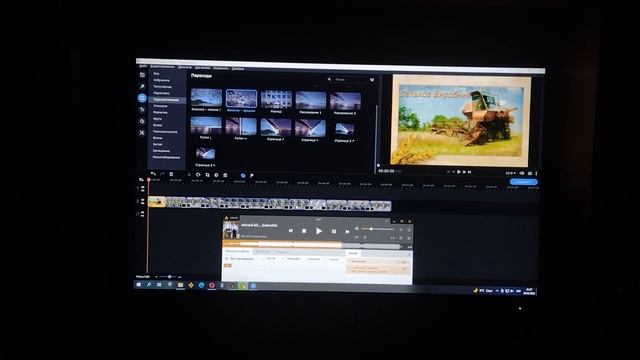Screen dimensions: 640x360
Task: Open the Настройки menu
Action: click(x=202, y=68)
